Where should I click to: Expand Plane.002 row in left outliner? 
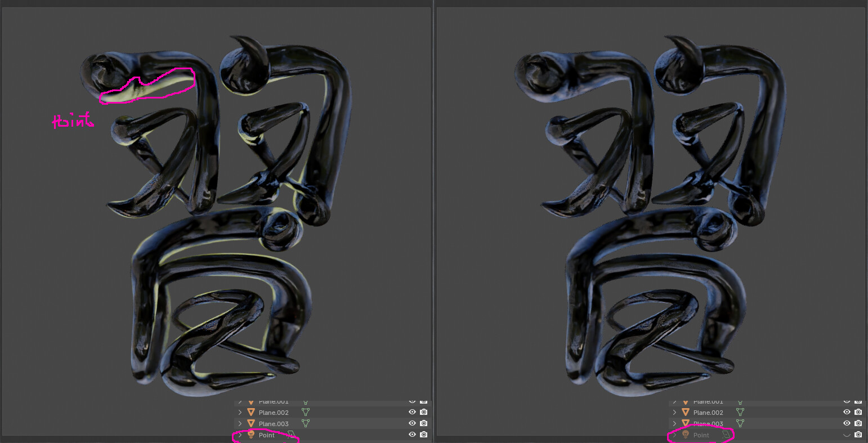click(240, 413)
